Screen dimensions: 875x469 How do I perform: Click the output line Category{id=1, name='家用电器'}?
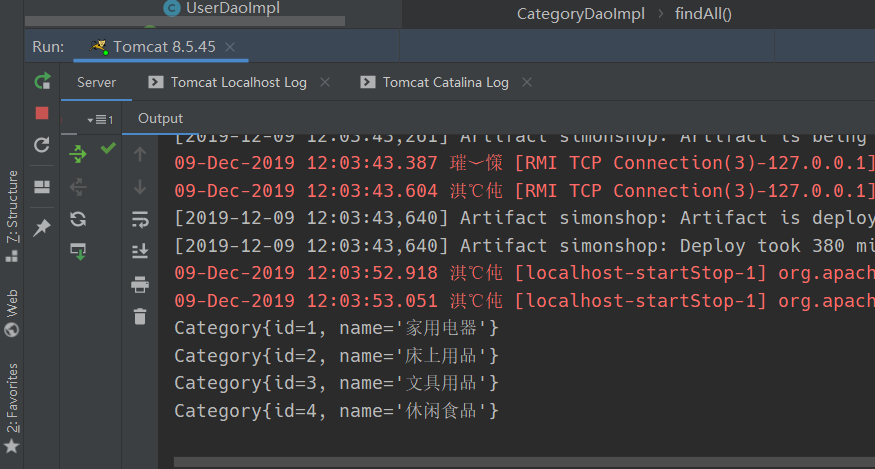point(336,328)
